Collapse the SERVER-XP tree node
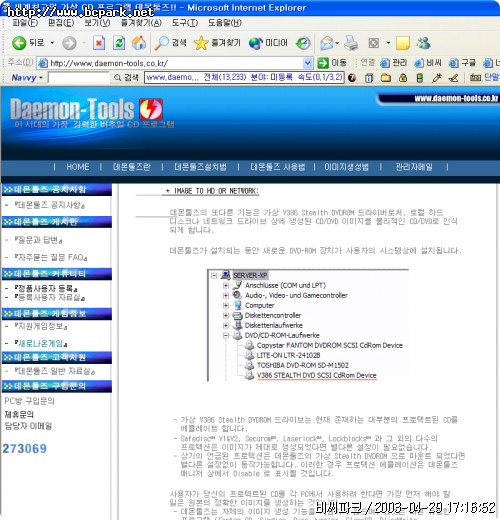This screenshot has height=520, width=500. (214, 275)
